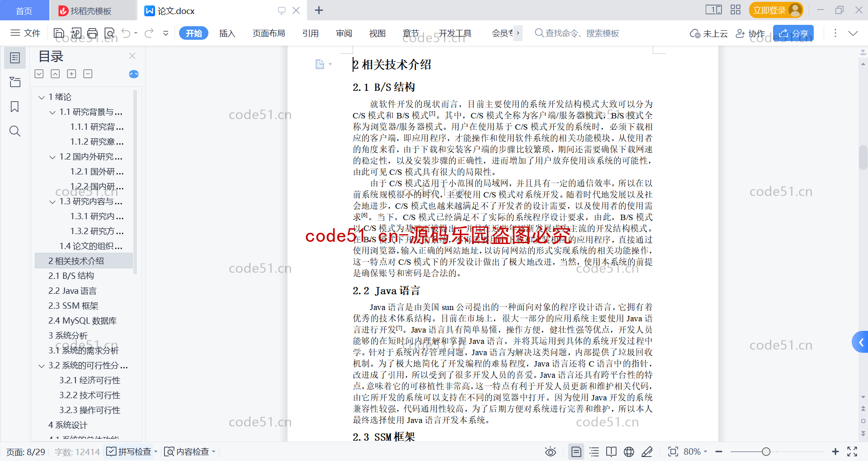868x461 pixels.
Task: Click the 分享 share button
Action: pos(793,33)
